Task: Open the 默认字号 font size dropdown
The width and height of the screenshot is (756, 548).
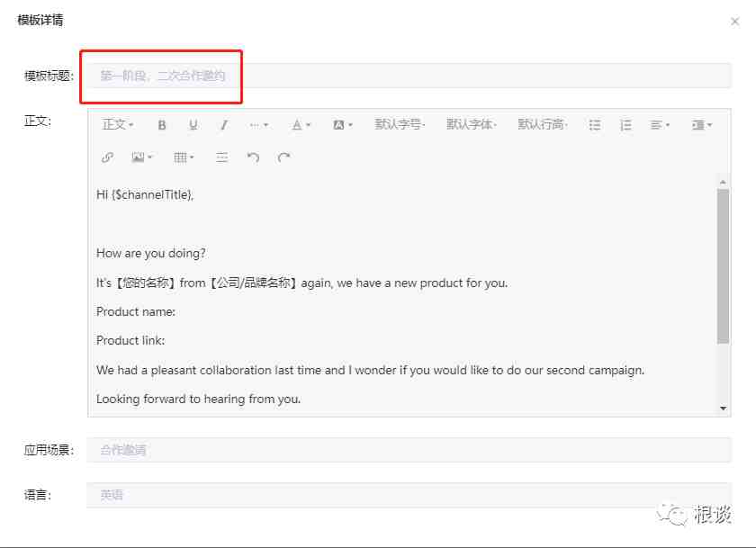Action: (x=400, y=124)
